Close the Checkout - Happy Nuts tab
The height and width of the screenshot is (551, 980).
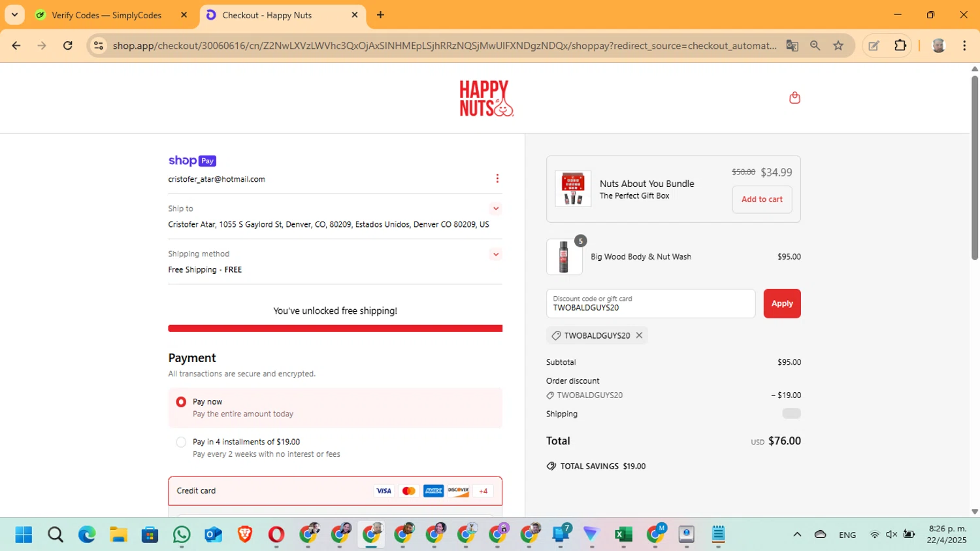pos(355,15)
